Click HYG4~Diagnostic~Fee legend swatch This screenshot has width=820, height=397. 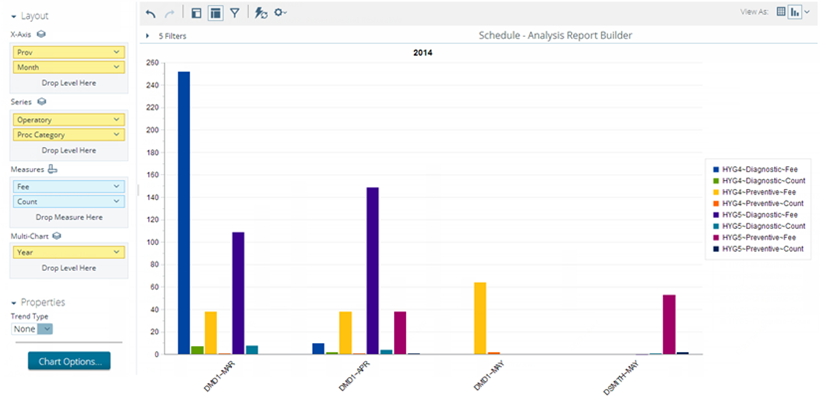715,169
